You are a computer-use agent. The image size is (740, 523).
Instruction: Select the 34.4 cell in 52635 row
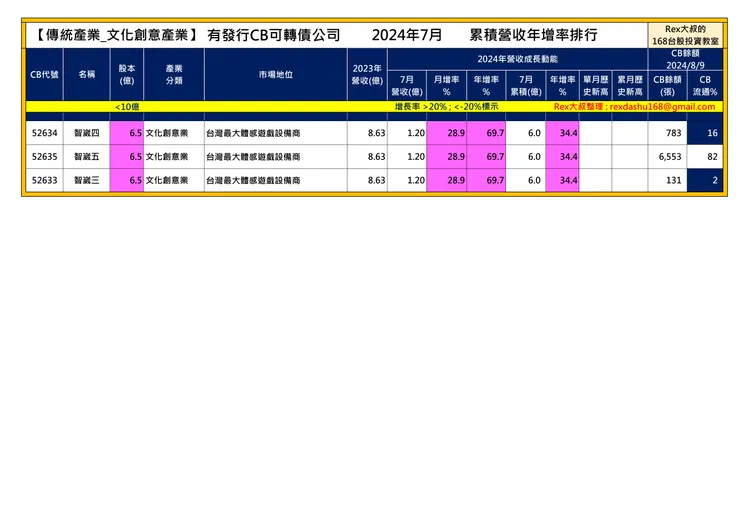click(x=563, y=157)
